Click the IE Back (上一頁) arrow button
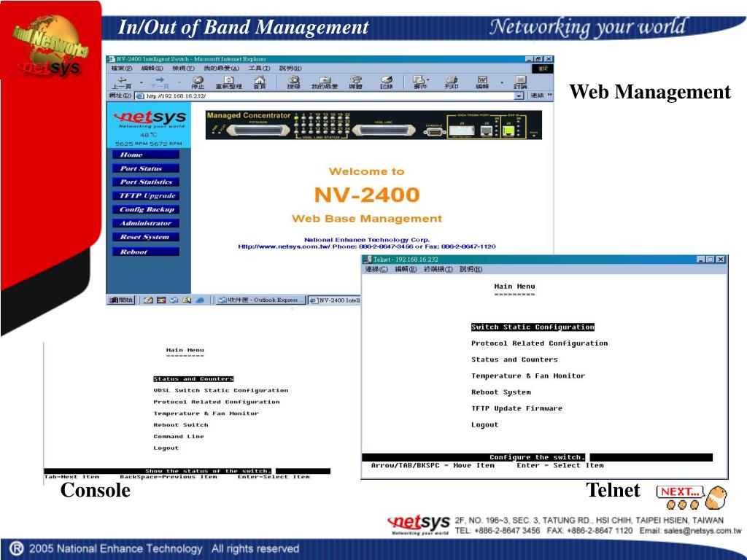Viewport: 747px width, 560px height. [122, 82]
